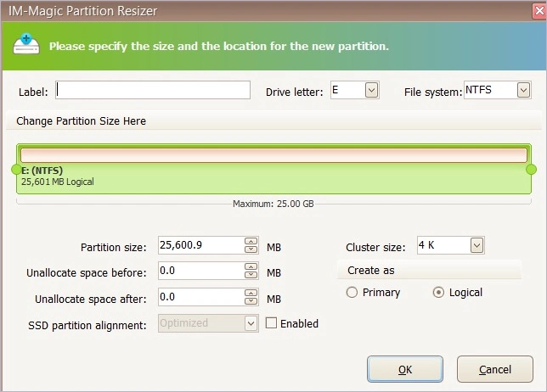Select the E: (NTFS) partition bar
This screenshot has width=547, height=392.
tap(273, 169)
